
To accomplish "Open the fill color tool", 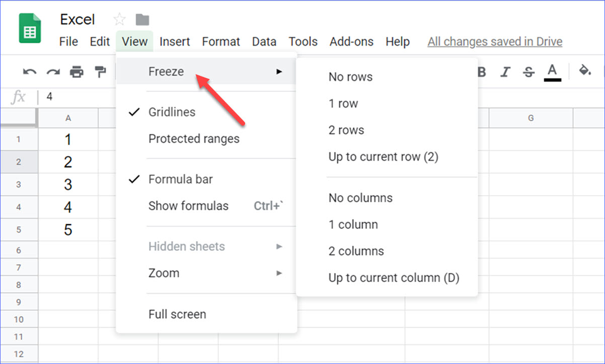I will pyautogui.click(x=585, y=71).
